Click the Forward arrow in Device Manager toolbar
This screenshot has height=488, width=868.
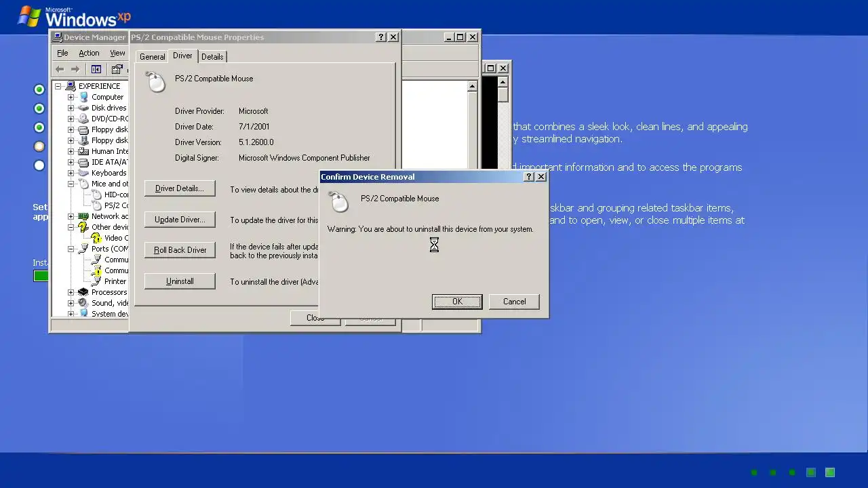tap(75, 69)
